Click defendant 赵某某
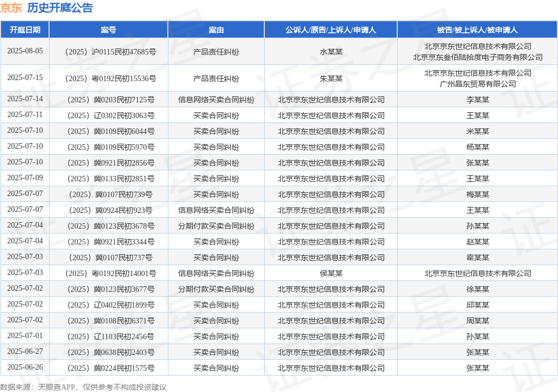The width and height of the screenshot is (558, 392). (x=477, y=242)
